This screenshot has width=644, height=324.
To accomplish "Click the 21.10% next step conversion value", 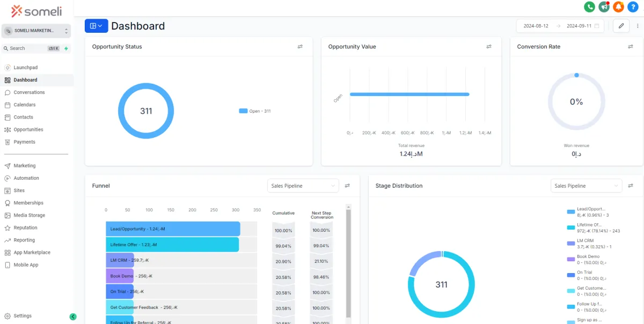I will pyautogui.click(x=321, y=261).
